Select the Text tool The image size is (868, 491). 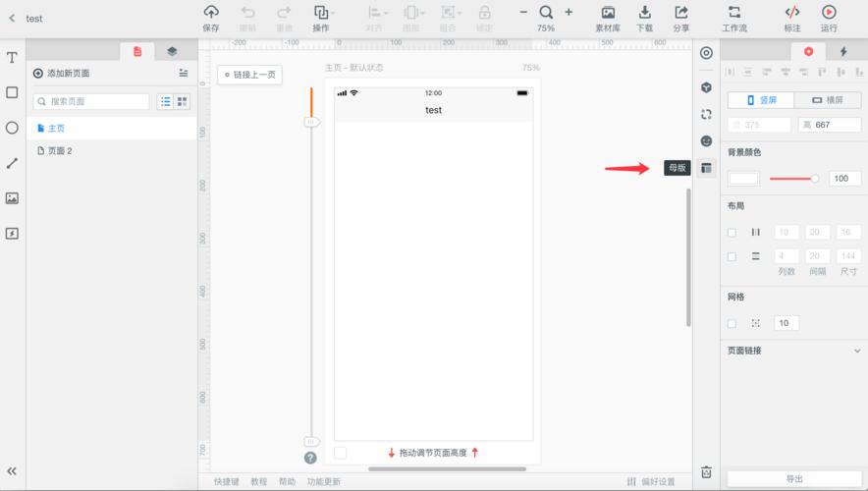pyautogui.click(x=12, y=58)
